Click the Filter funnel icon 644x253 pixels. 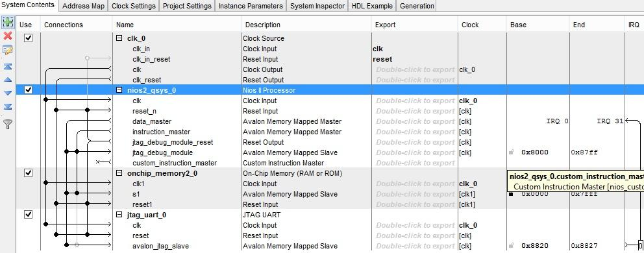[x=8, y=124]
